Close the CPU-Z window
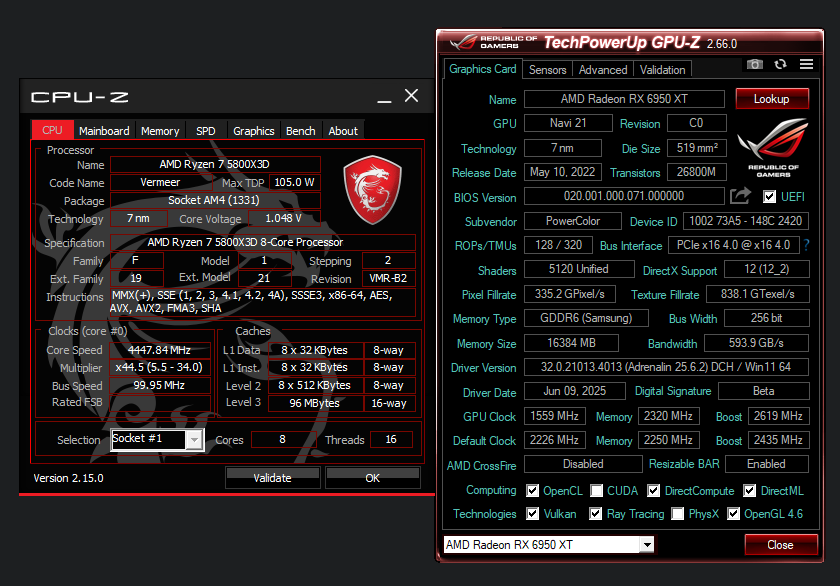 click(x=411, y=96)
